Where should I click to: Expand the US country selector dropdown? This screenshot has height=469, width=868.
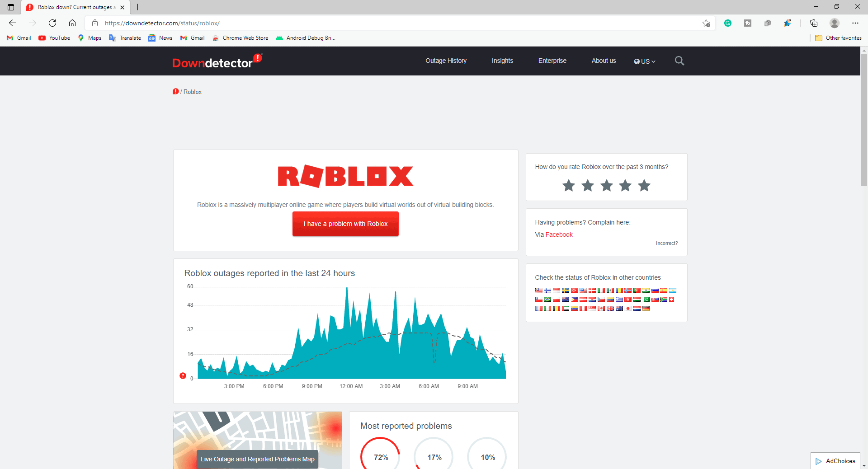coord(645,61)
